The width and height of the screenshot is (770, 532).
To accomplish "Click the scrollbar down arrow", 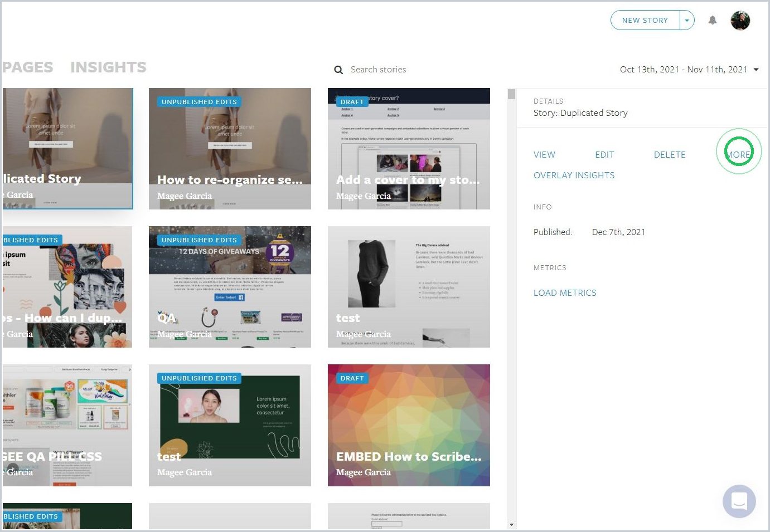I will pos(512,525).
